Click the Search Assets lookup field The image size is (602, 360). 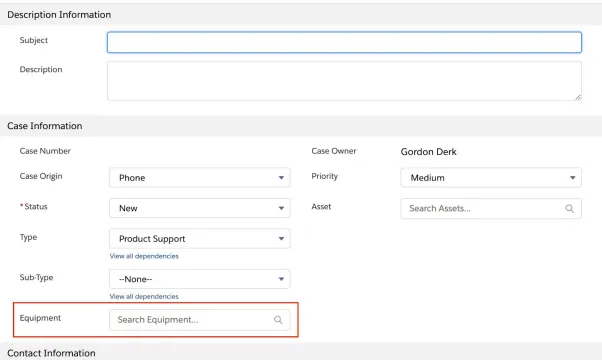tap(491, 208)
